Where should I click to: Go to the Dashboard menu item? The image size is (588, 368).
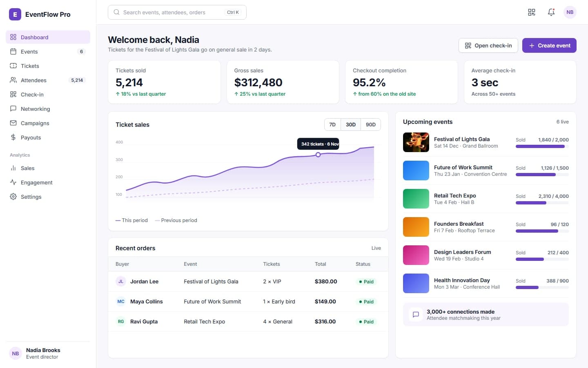tap(48, 37)
